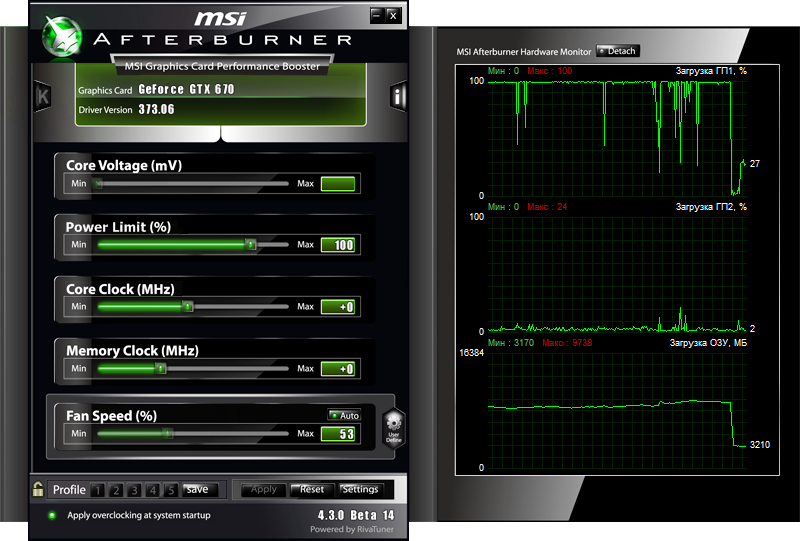Select Profile slot 4
The image size is (800, 541).
click(x=153, y=490)
